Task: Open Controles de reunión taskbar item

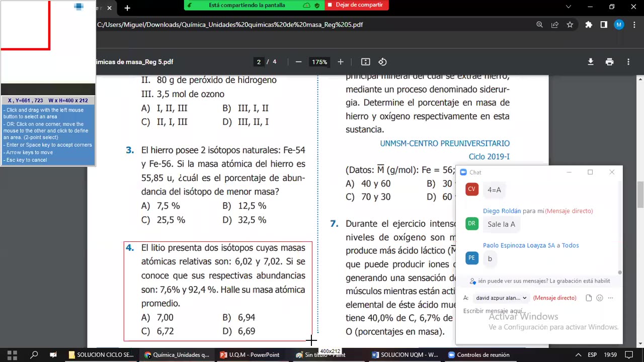Action: tap(478, 354)
